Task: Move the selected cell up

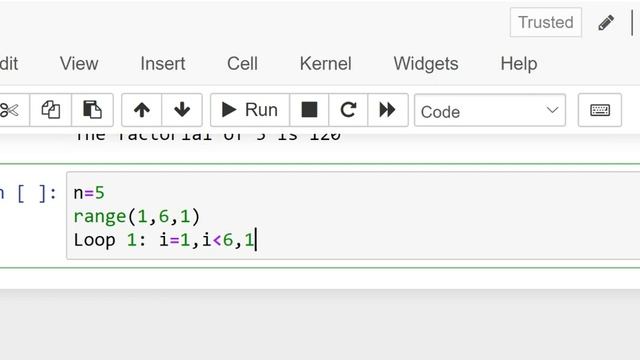Action: tap(142, 110)
